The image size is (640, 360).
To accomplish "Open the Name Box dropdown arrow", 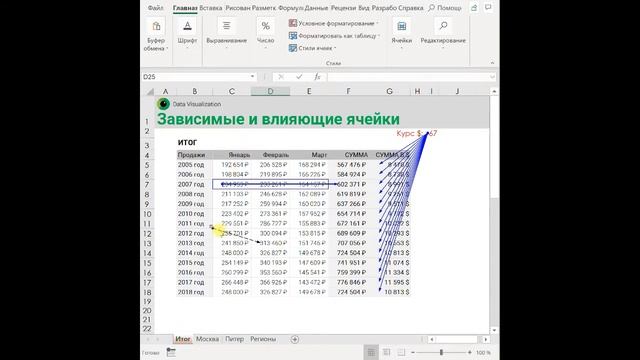I will tap(252, 77).
